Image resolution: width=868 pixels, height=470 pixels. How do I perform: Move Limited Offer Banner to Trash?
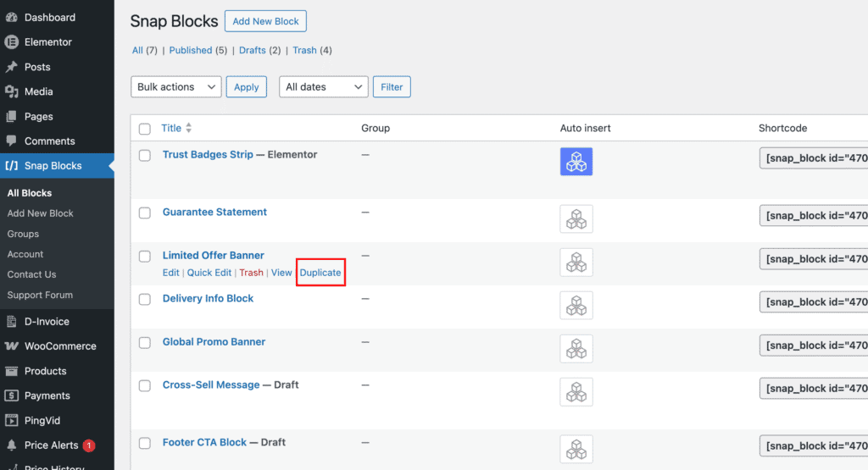(x=251, y=273)
